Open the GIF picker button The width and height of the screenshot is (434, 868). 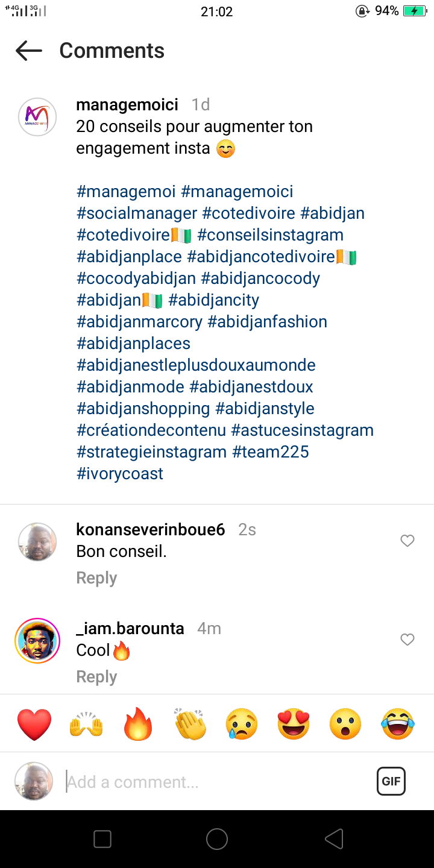[391, 782]
